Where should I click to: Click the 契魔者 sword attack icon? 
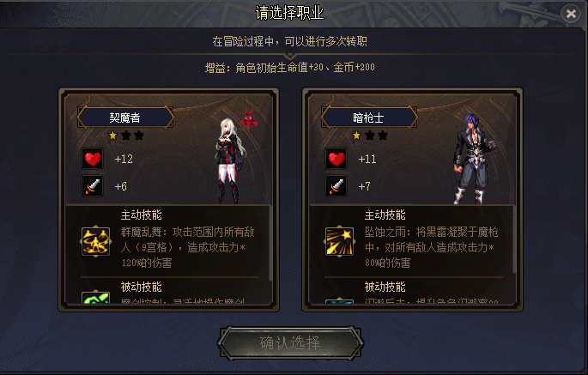[93, 186]
